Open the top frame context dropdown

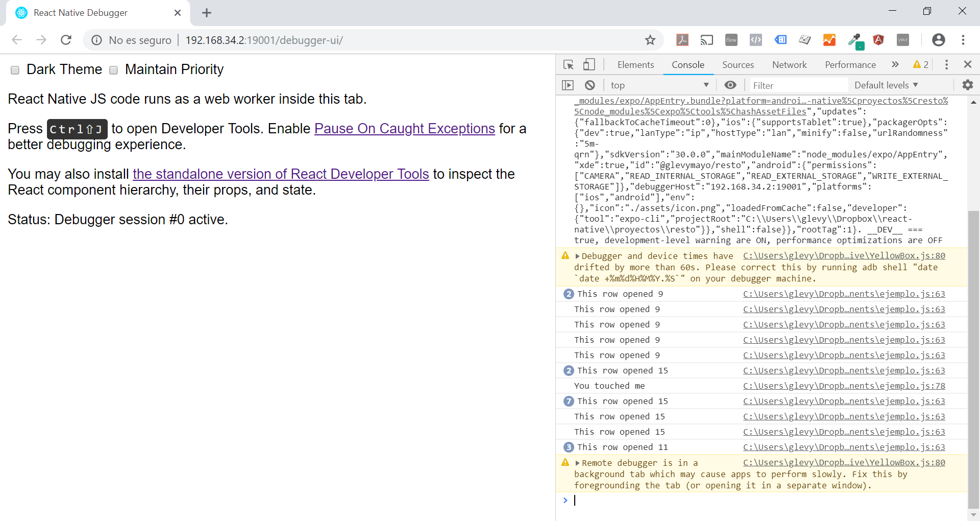point(658,85)
